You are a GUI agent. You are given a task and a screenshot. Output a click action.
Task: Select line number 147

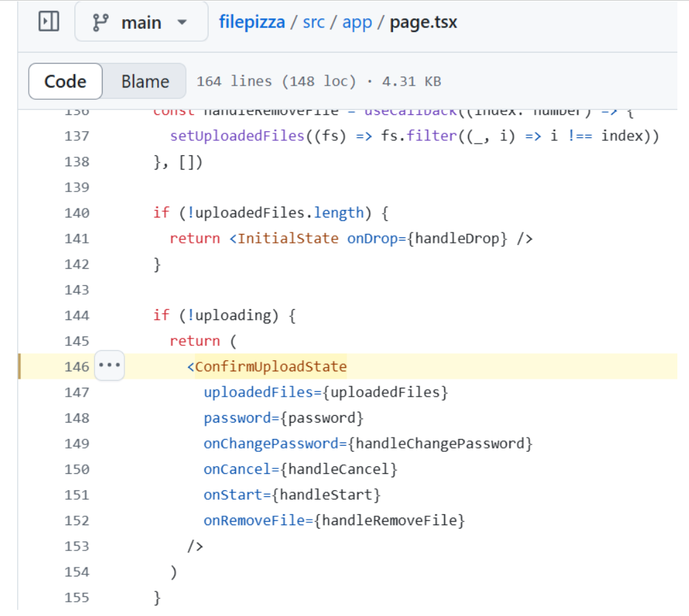77,392
